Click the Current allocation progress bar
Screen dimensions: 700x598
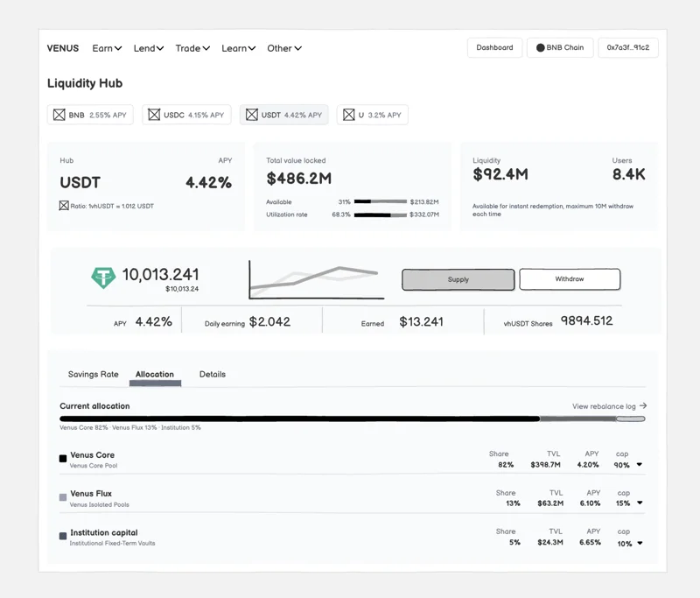[x=353, y=419]
